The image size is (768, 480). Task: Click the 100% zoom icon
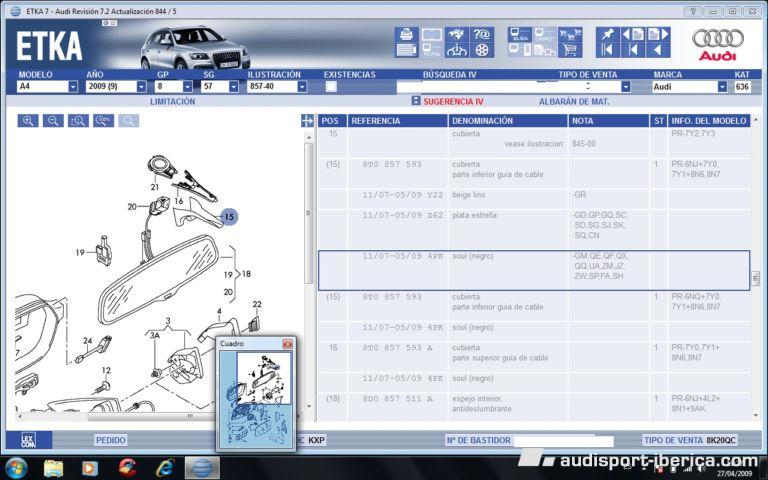click(103, 121)
